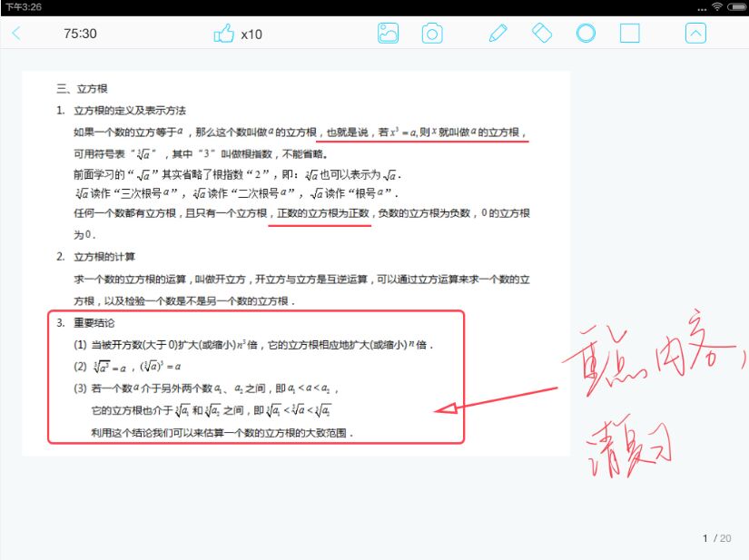Tap the camera capture icon
This screenshot has width=749, height=560.
[432, 34]
